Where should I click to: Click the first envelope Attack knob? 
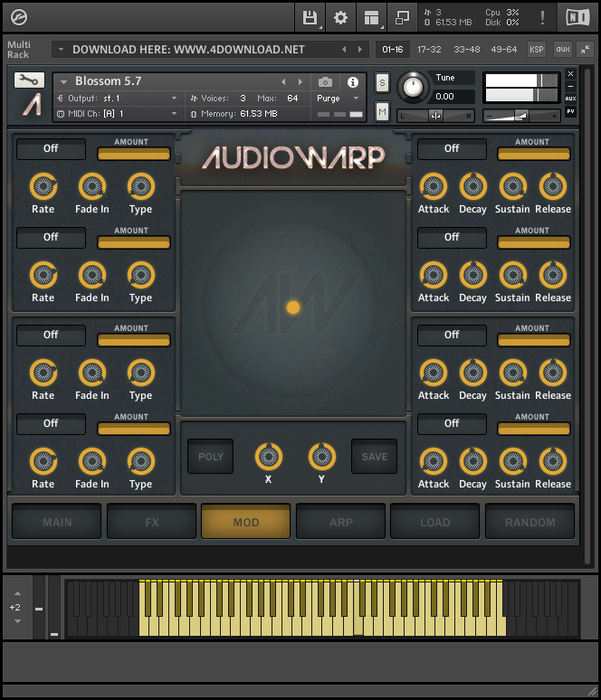pyautogui.click(x=434, y=186)
